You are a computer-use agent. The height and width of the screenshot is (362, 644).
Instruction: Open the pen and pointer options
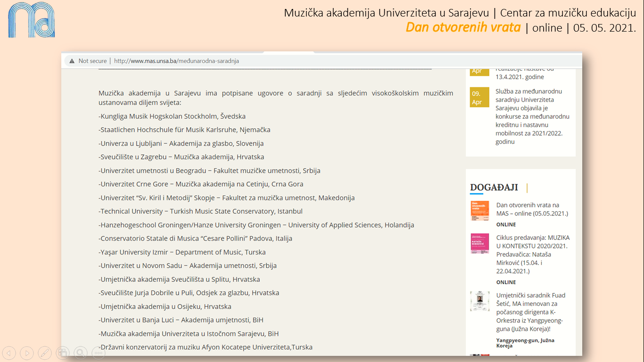(45, 353)
